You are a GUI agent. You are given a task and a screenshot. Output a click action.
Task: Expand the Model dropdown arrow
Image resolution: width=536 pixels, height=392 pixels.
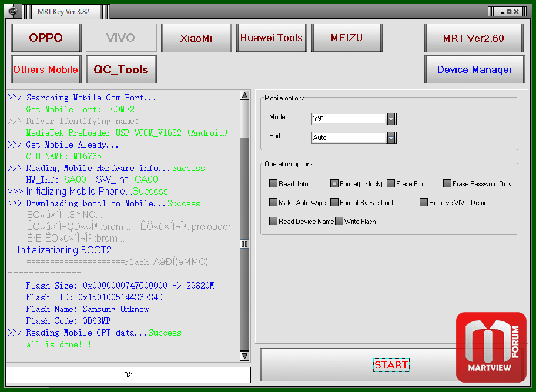point(391,119)
